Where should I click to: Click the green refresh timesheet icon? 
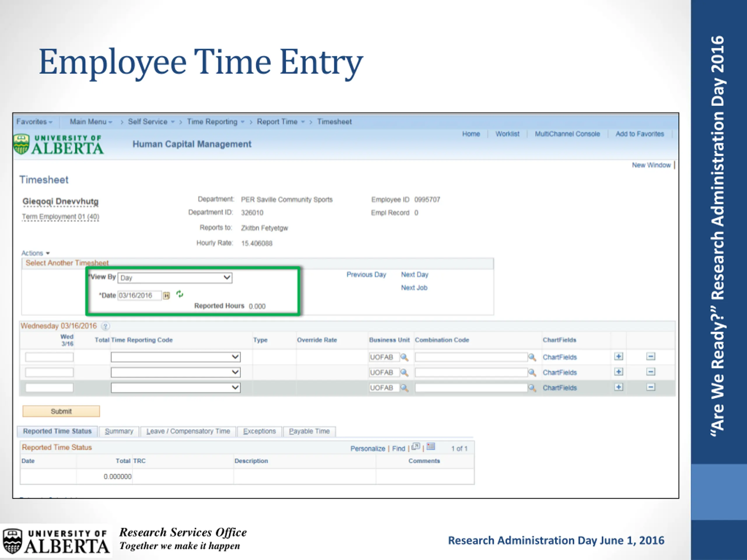pyautogui.click(x=180, y=294)
